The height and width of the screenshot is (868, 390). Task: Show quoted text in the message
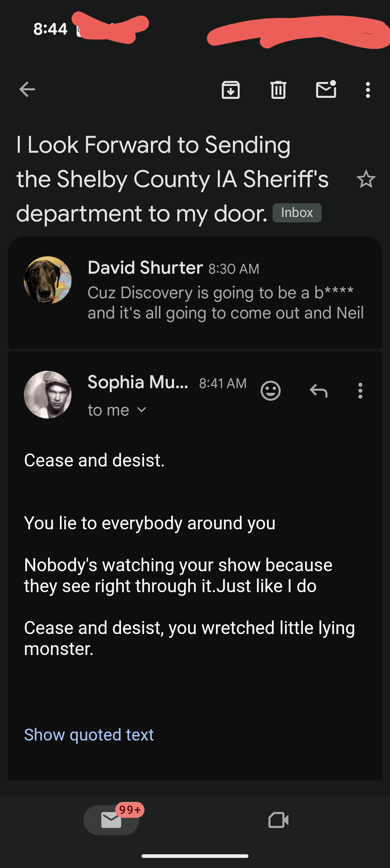coord(89,735)
